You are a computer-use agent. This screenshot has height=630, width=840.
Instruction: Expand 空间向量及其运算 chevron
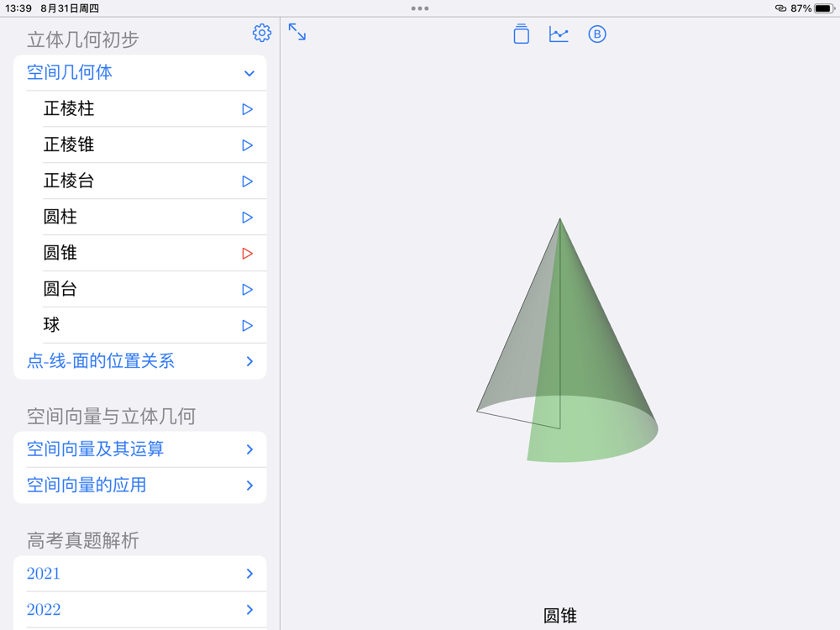tap(249, 449)
